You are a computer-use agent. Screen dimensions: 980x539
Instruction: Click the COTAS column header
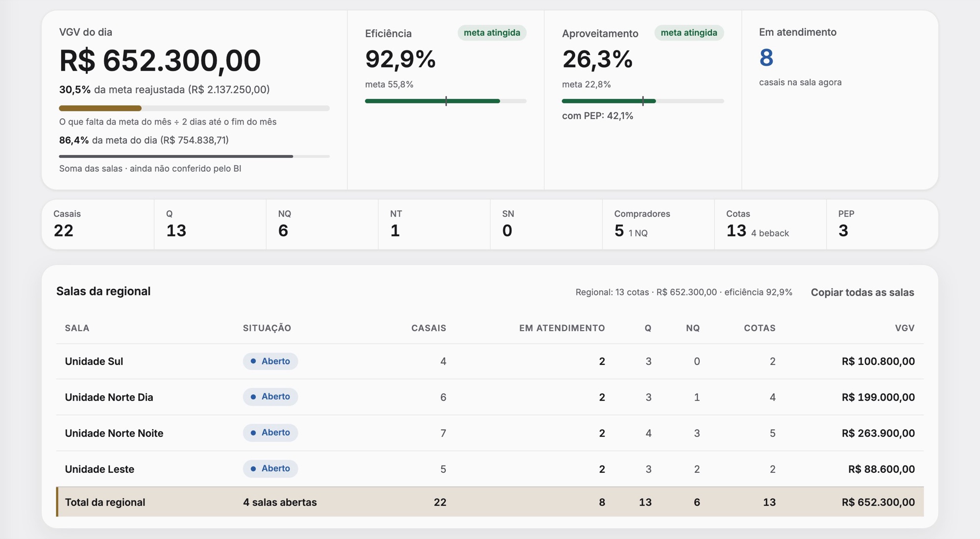[x=759, y=328]
